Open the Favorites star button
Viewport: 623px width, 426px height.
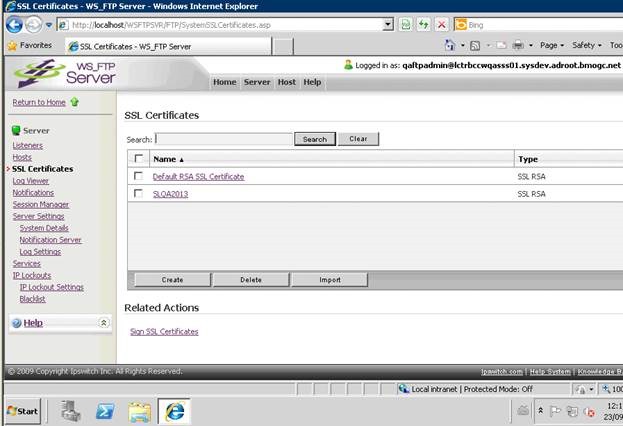[30, 45]
